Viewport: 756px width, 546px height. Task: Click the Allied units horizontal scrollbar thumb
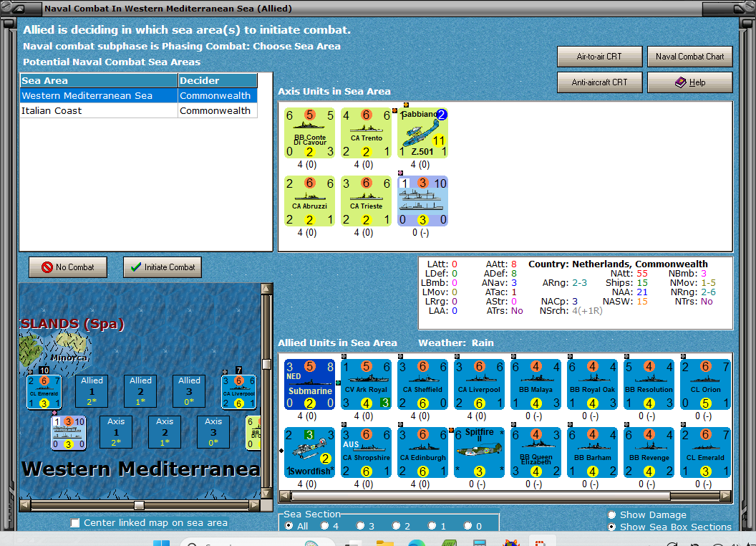point(480,496)
